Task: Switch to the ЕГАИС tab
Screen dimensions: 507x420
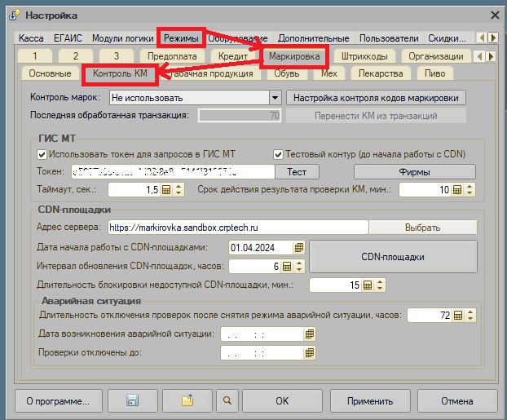Action: pyautogui.click(x=68, y=38)
